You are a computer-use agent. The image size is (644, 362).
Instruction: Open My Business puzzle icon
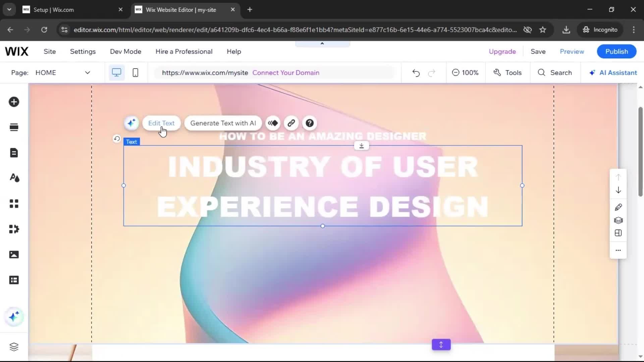[x=14, y=229]
